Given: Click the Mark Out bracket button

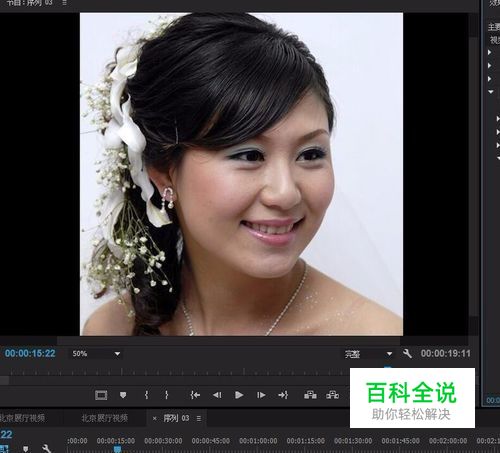Looking at the screenshot, I should tap(167, 395).
